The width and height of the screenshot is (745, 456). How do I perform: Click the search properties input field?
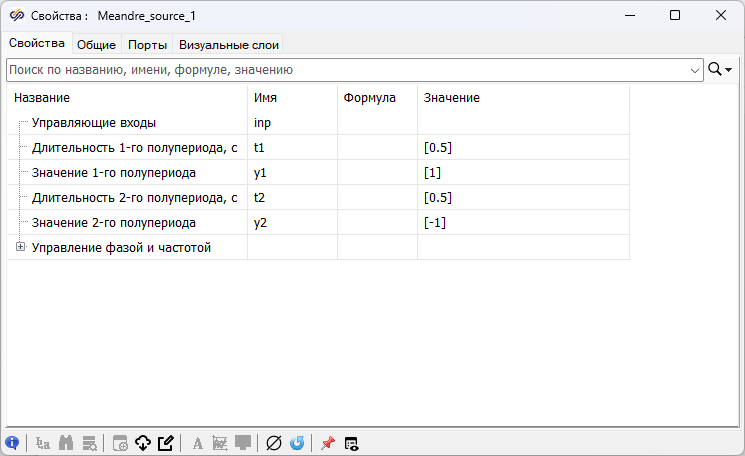(x=348, y=70)
